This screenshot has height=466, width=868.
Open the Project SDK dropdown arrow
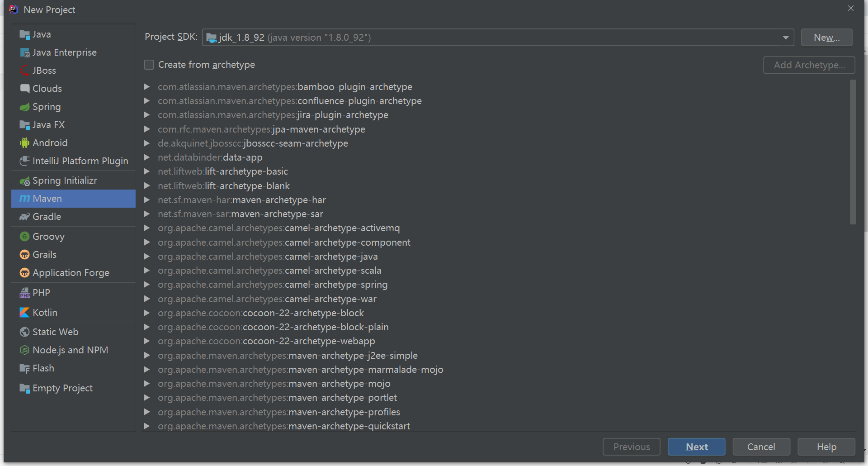(786, 38)
